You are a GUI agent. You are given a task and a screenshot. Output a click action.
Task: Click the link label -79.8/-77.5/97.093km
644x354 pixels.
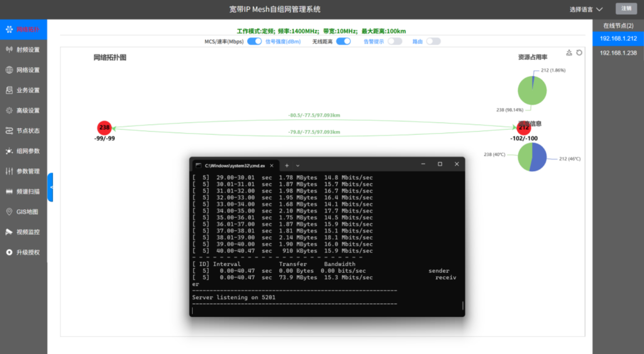point(314,132)
